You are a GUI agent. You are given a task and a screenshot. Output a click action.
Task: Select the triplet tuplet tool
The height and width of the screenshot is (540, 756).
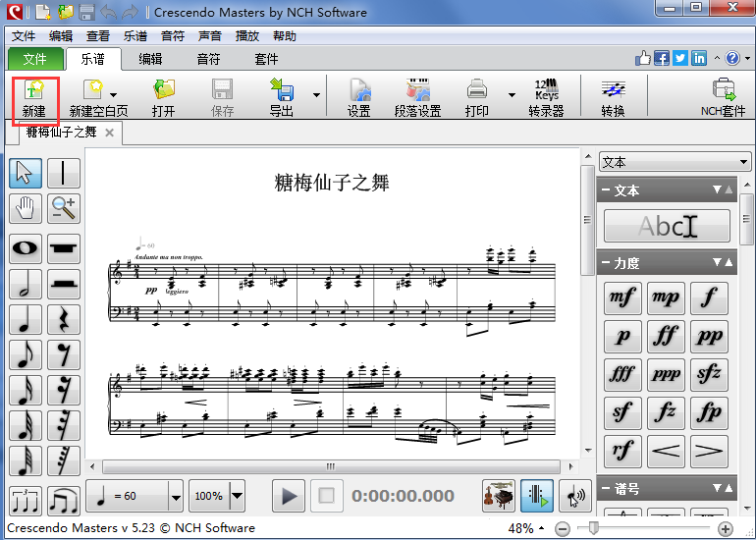tap(26, 502)
